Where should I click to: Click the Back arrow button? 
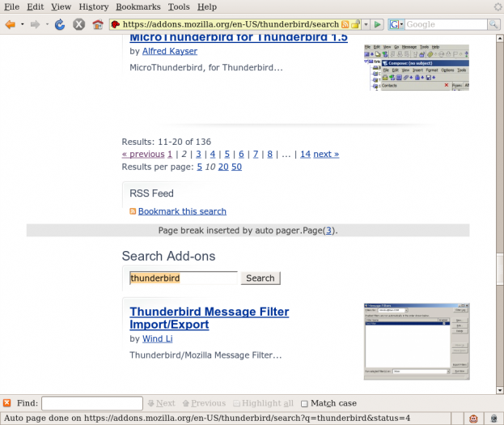pos(11,24)
